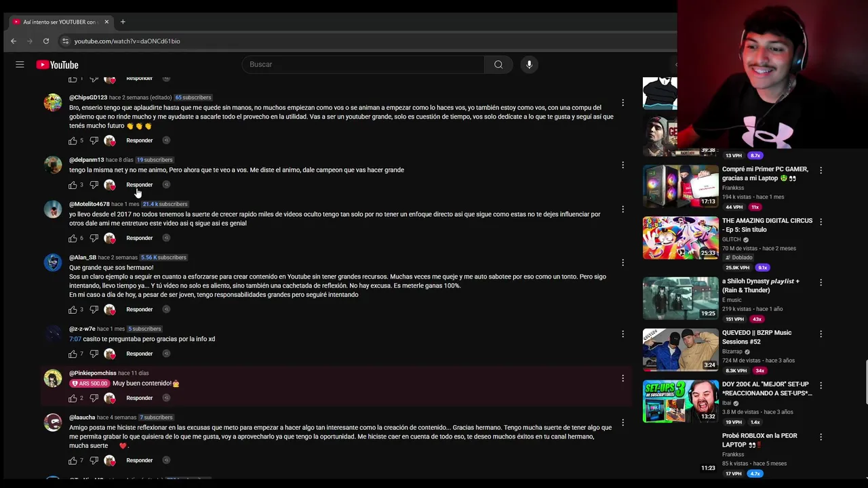Reply to @ChipsGD123 with Responder
The height and width of the screenshot is (488, 868).
(139, 140)
